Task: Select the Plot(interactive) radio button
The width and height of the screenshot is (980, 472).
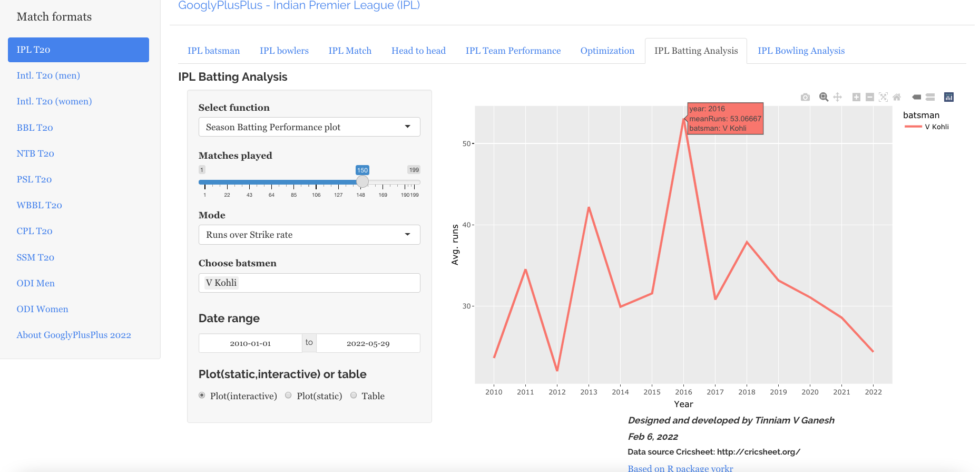Action: [x=202, y=396]
